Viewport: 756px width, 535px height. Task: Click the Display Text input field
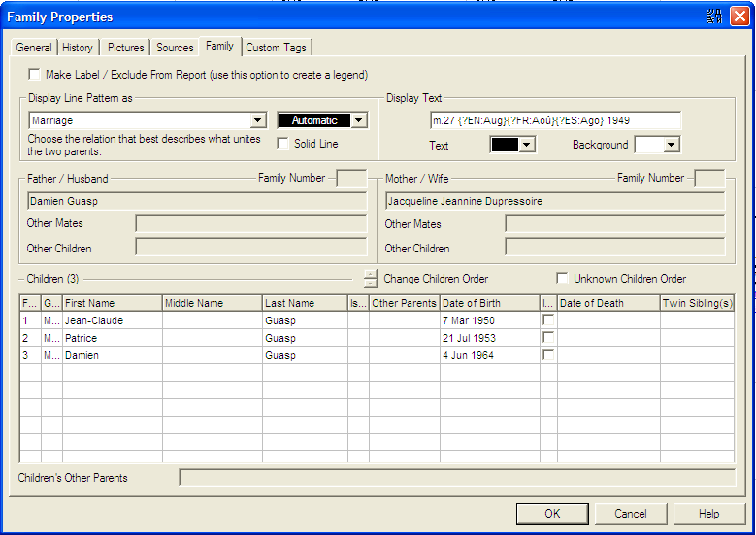click(554, 121)
